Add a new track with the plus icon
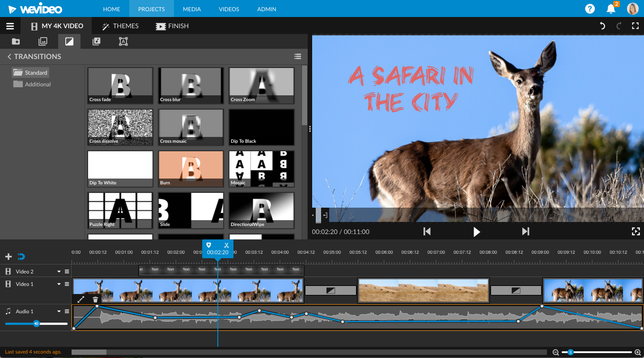Image resolution: width=644 pixels, height=358 pixels. [8, 256]
